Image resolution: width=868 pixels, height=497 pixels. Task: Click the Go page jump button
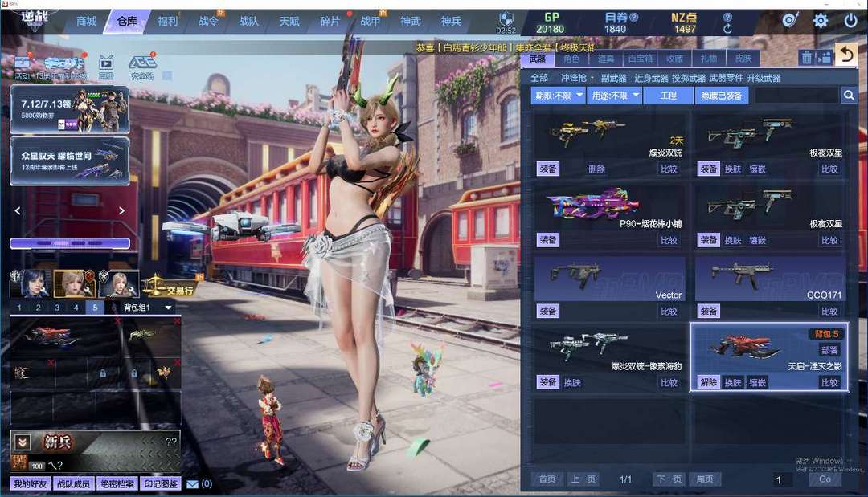825,479
